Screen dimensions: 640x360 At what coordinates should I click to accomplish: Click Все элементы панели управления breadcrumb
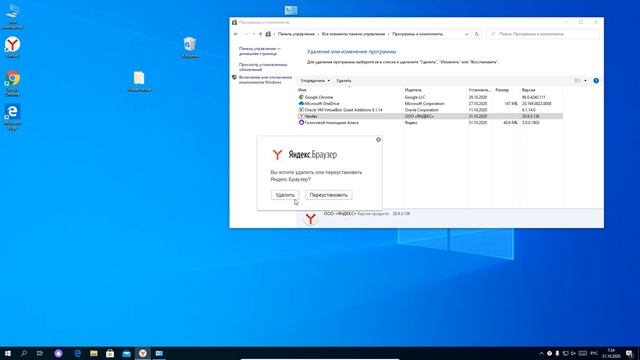tap(353, 34)
